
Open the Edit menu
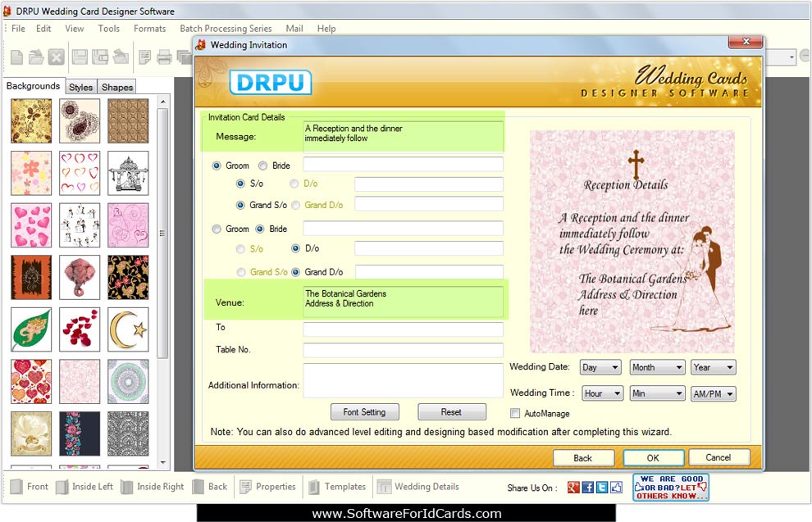point(43,29)
